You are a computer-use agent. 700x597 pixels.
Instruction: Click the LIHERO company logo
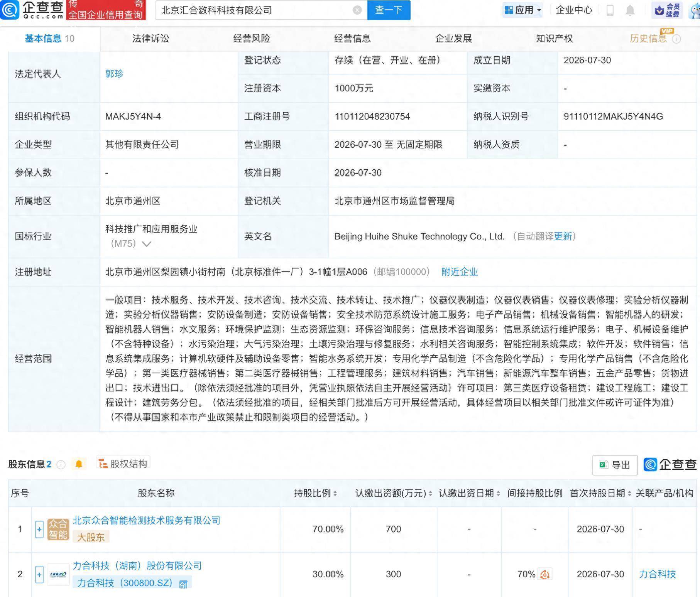(x=58, y=575)
